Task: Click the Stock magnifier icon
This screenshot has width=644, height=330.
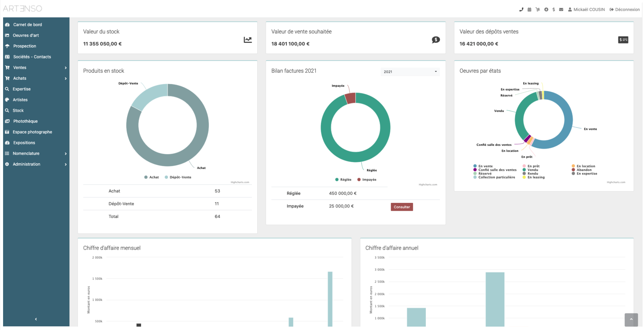Action: pyautogui.click(x=7, y=111)
